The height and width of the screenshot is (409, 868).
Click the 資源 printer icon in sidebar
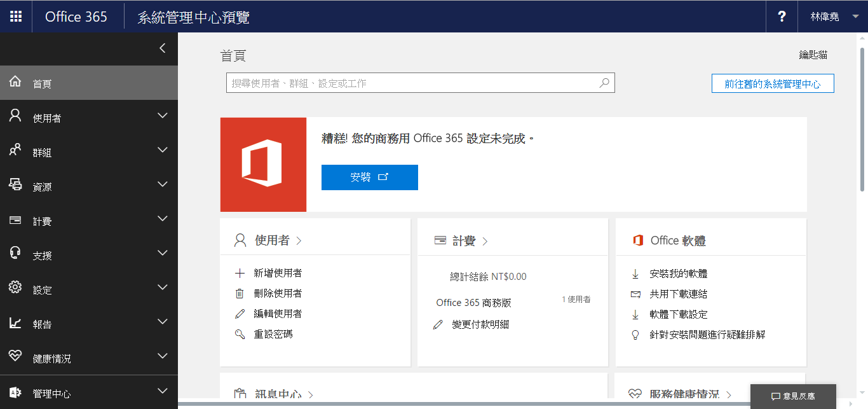(15, 185)
